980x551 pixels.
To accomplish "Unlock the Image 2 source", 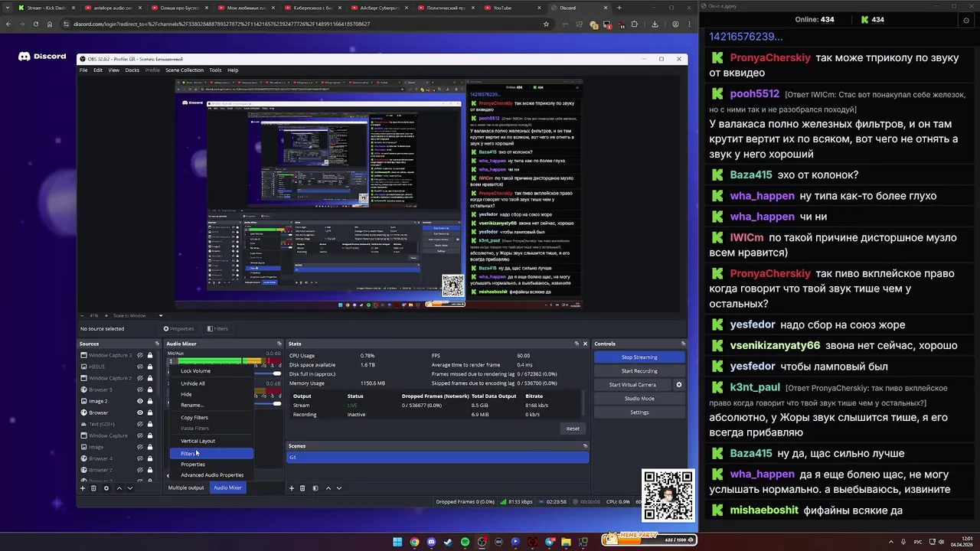I will pyautogui.click(x=150, y=401).
